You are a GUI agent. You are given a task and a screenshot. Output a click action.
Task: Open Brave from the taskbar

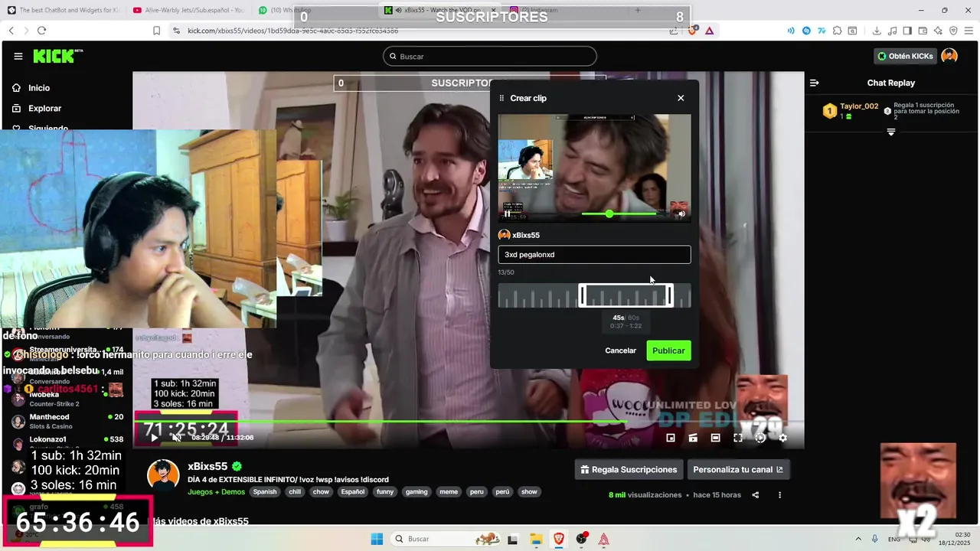tap(558, 539)
